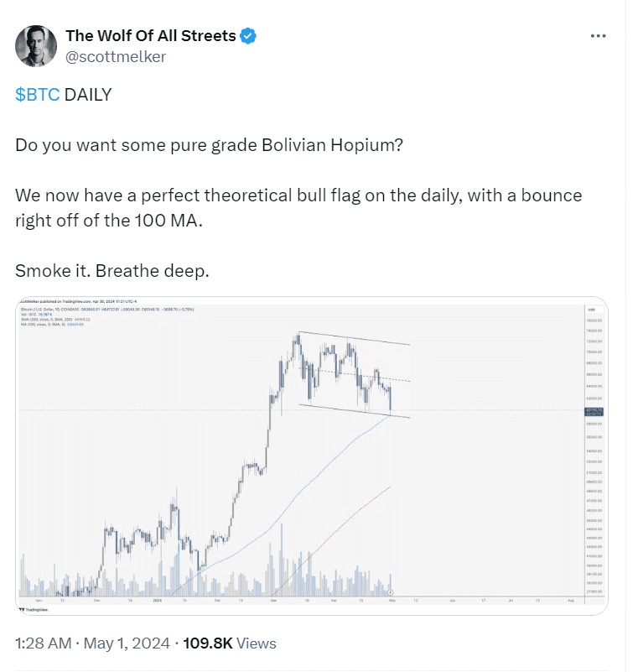Click the highlighted current price label

[x=594, y=412]
